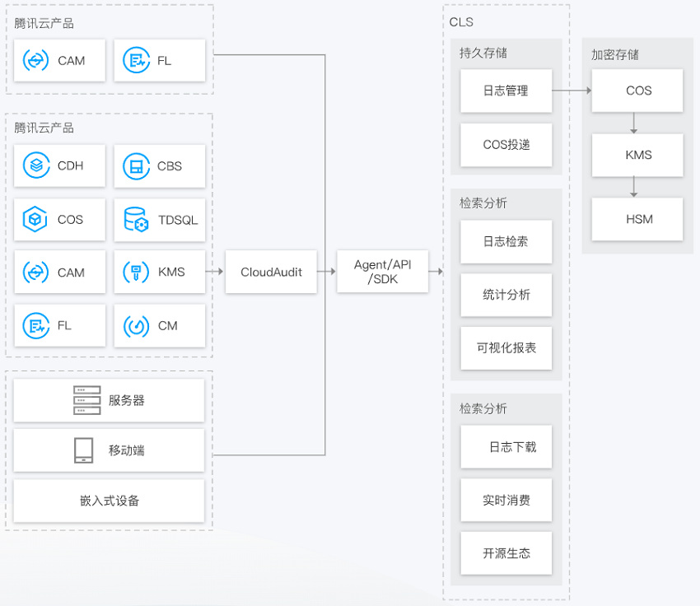The width and height of the screenshot is (700, 606).
Task: Select the Agent/API/SDK box
Action: [x=383, y=272]
